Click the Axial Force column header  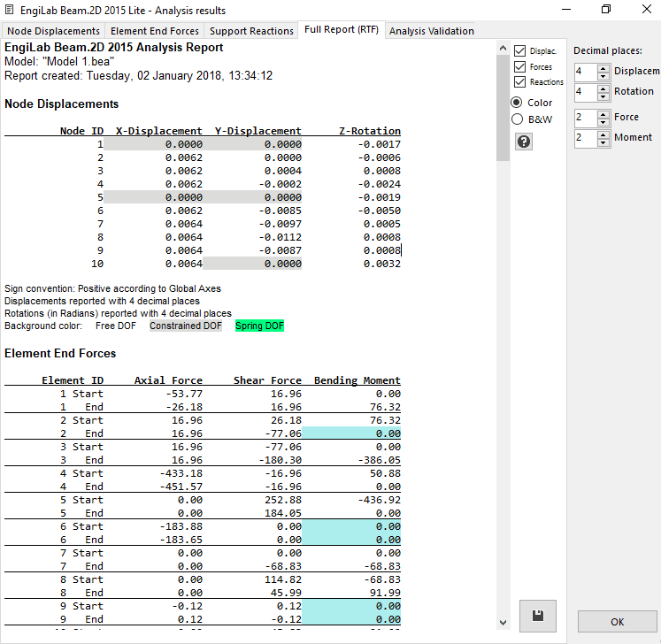click(168, 380)
